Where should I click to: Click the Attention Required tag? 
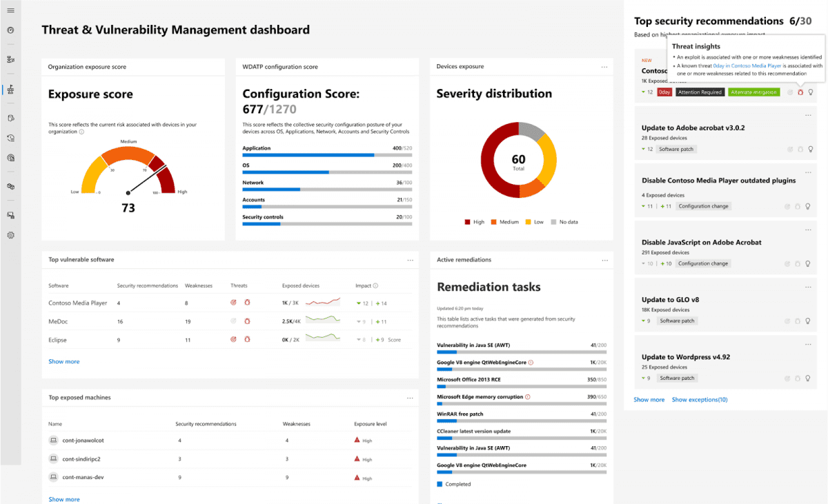(700, 92)
